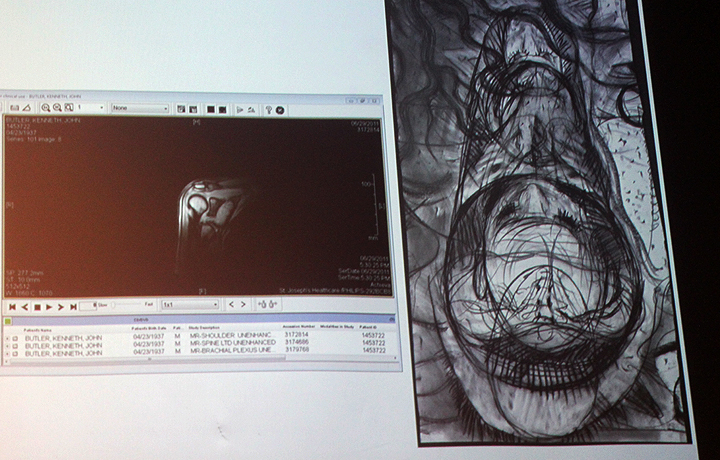Open the None preset dropdown
The height and width of the screenshot is (460, 720).
tap(140, 108)
